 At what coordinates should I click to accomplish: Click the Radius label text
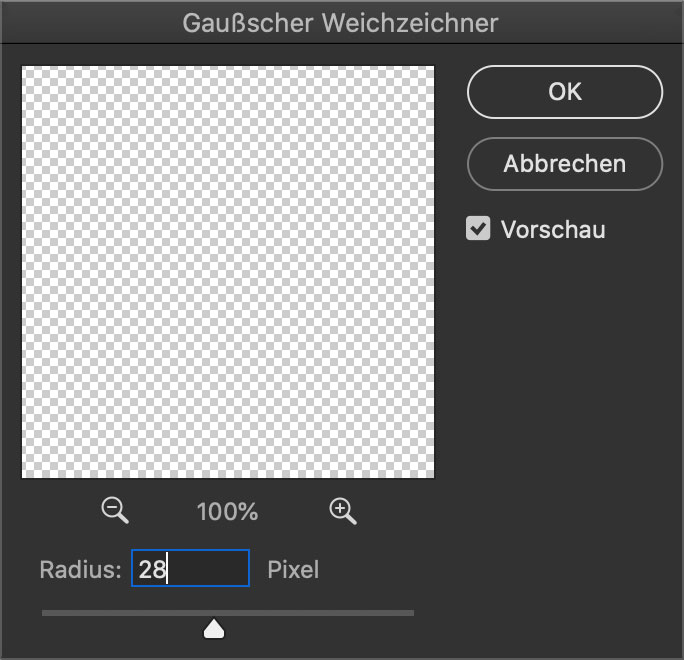point(80,570)
